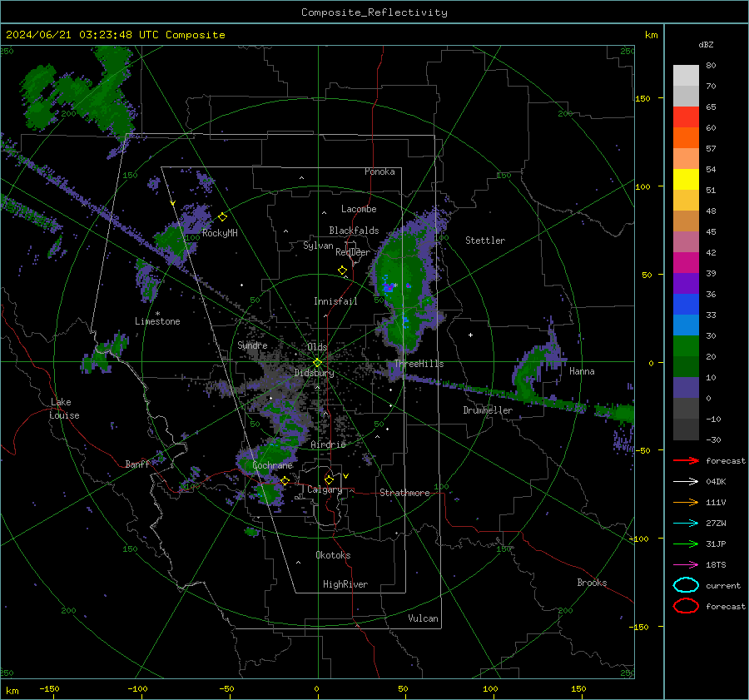Image resolution: width=749 pixels, height=700 pixels.
Task: Pick the light blue swatch beside label 33
Action: pyautogui.click(x=686, y=325)
